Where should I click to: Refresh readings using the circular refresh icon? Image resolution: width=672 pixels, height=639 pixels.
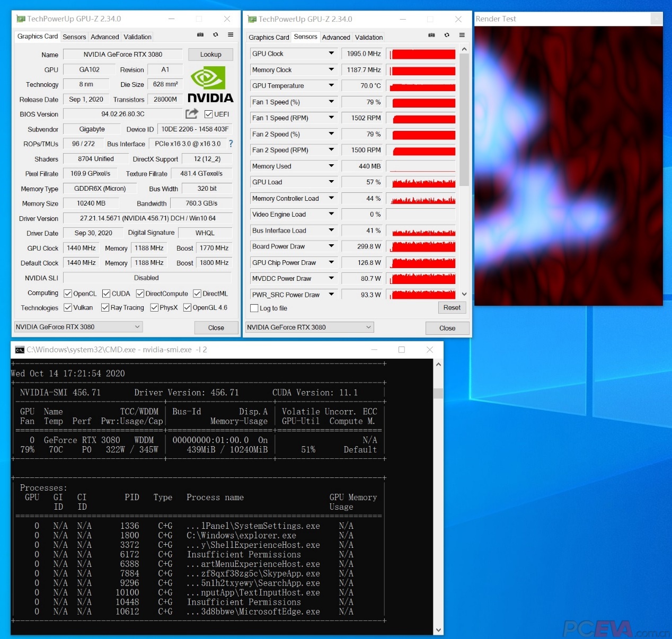(215, 34)
